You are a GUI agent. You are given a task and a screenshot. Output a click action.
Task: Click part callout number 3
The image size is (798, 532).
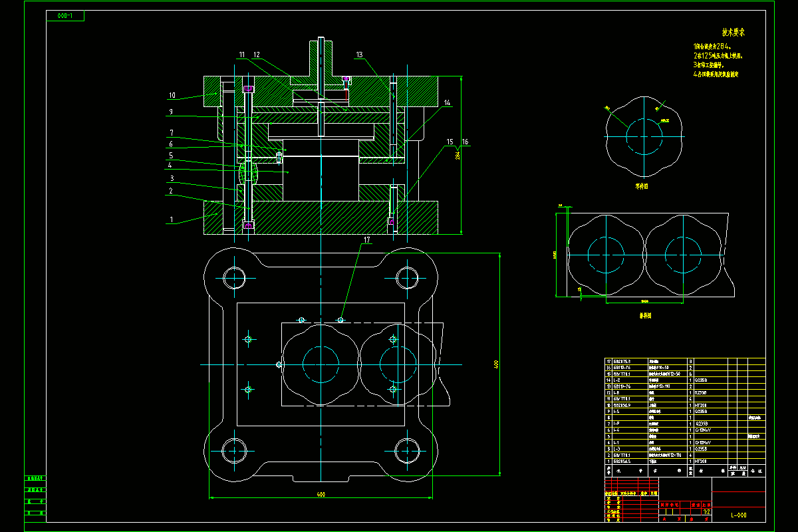172,179
